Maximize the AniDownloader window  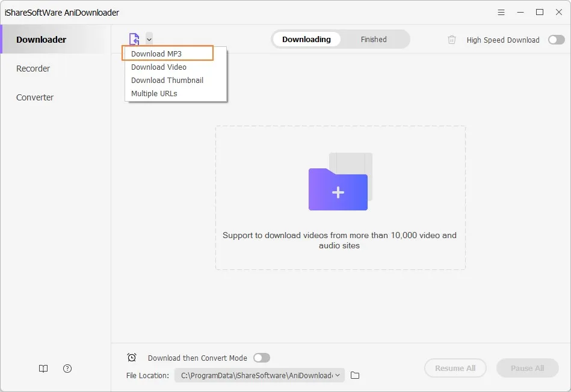540,13
